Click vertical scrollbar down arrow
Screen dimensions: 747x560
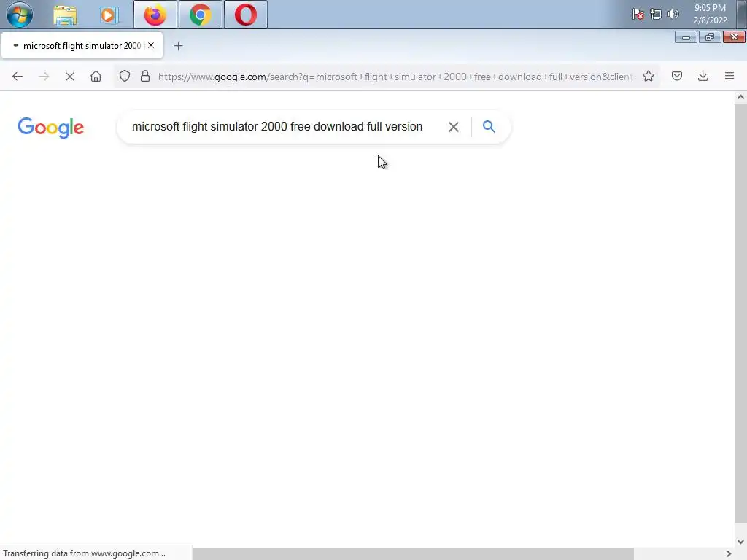(740, 542)
